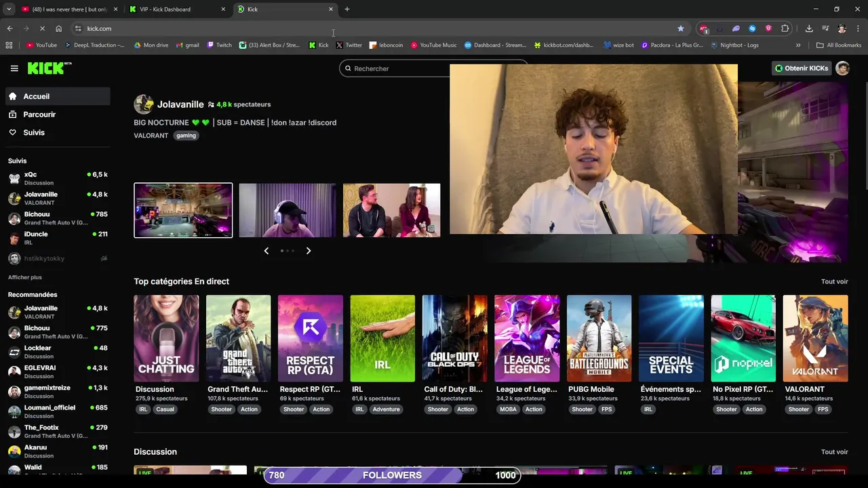The width and height of the screenshot is (868, 488).
Task: Click Tout voir for Discussion section
Action: point(834,452)
